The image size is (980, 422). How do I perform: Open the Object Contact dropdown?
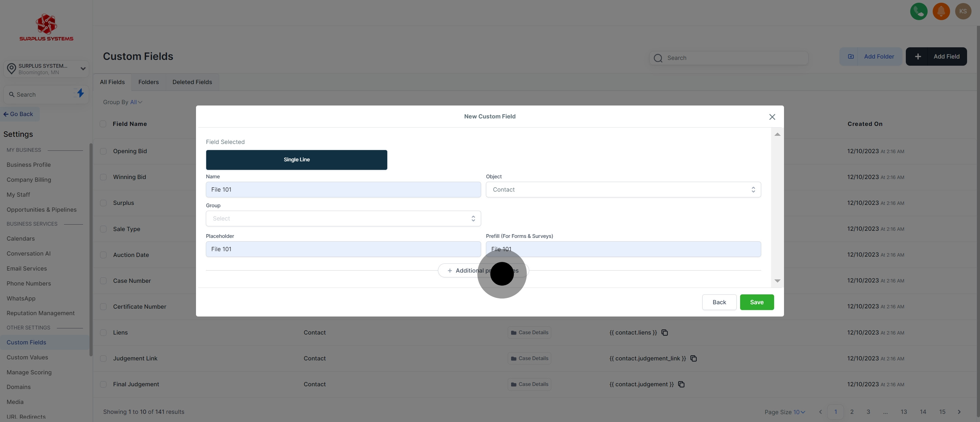coord(623,190)
